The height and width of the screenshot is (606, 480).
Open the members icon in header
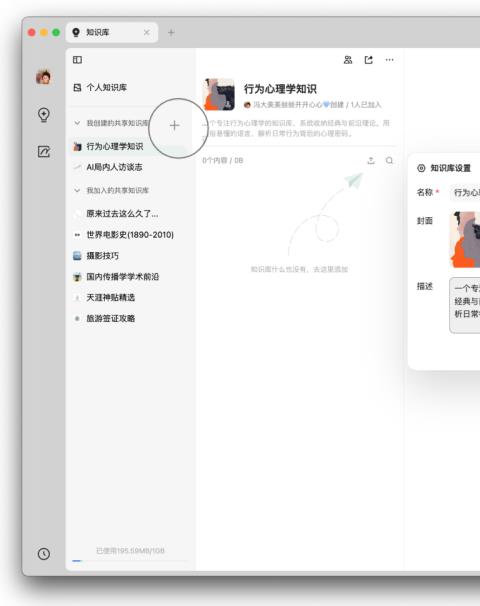pyautogui.click(x=348, y=60)
